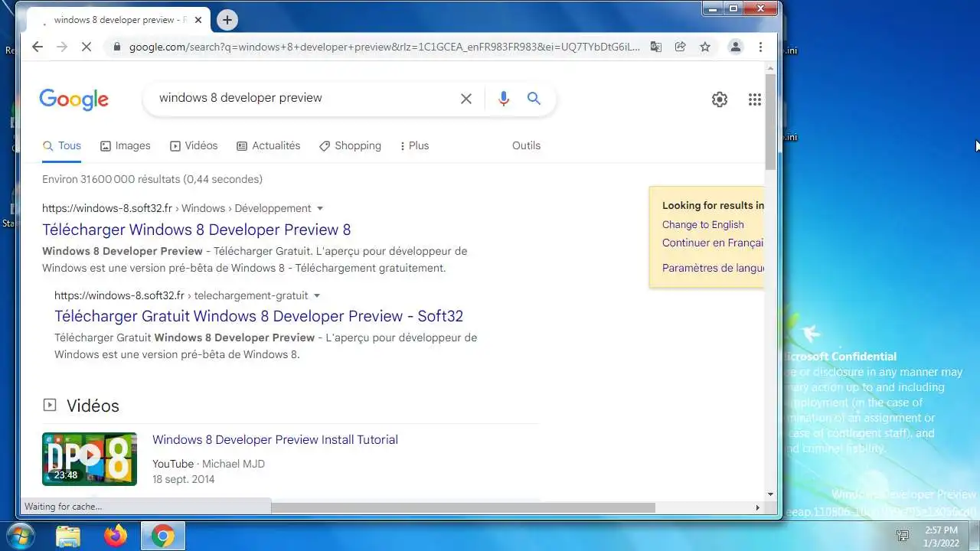Open Google apps grid

click(754, 99)
